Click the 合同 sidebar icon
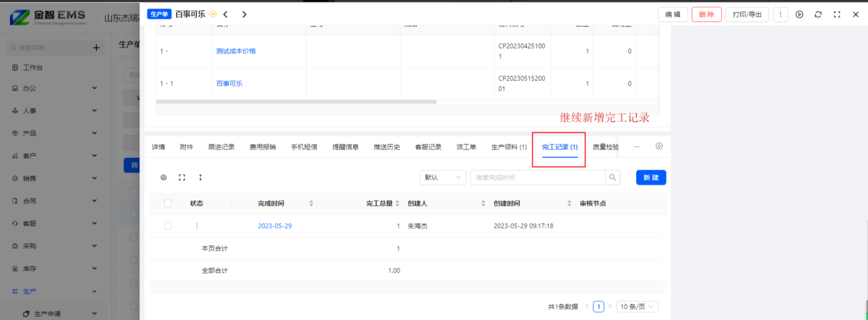This screenshot has width=868, height=320. coord(15,201)
